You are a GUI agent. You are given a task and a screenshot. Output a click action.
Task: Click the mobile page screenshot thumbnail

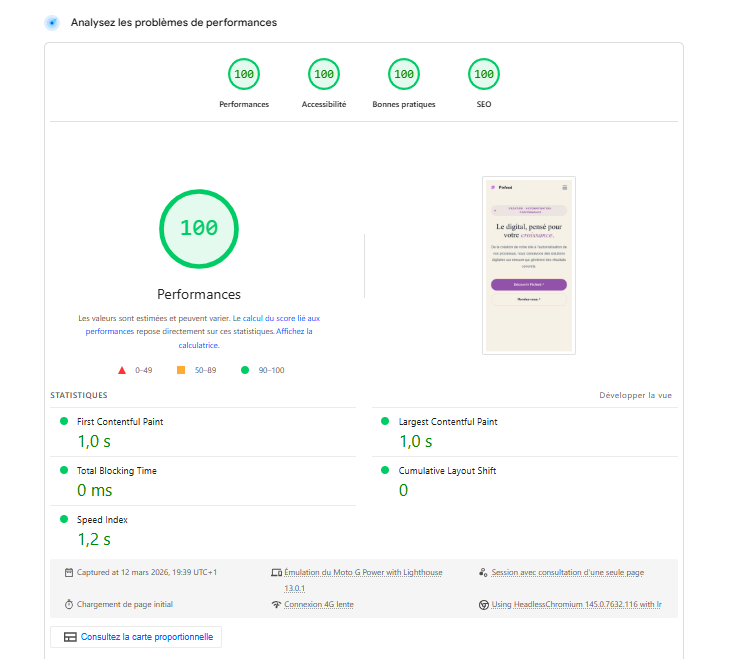click(529, 266)
